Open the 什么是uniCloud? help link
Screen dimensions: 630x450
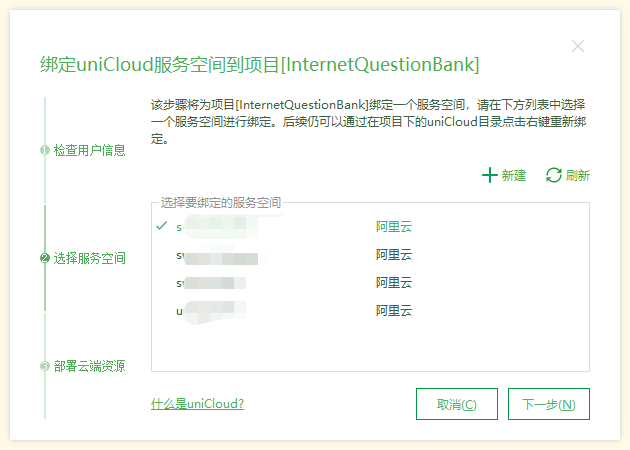point(197,404)
